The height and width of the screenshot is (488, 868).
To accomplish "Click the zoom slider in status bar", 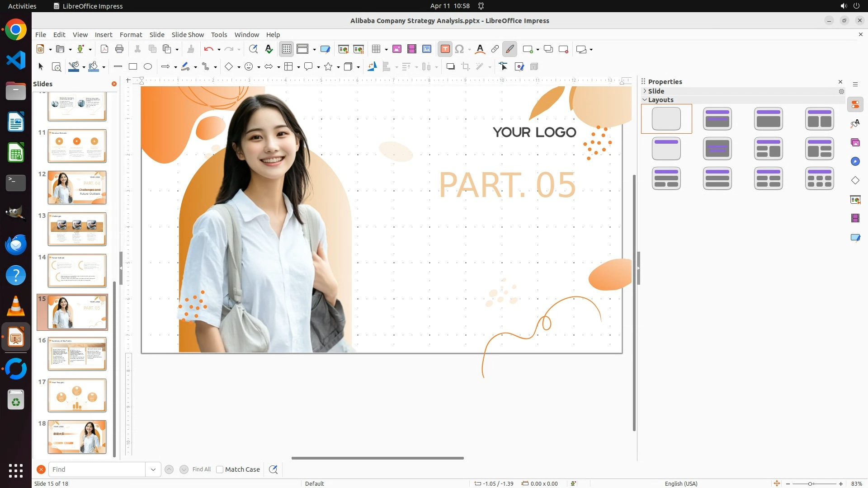I will [x=810, y=484].
